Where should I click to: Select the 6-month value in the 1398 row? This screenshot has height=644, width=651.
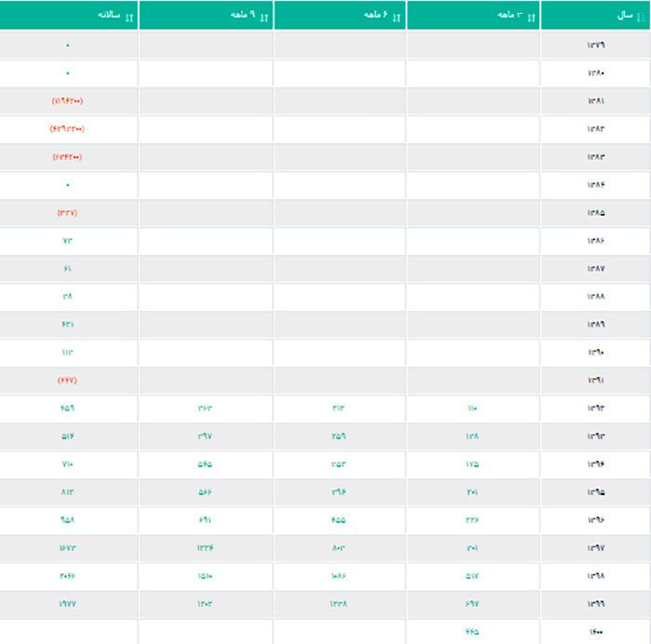coord(339,575)
